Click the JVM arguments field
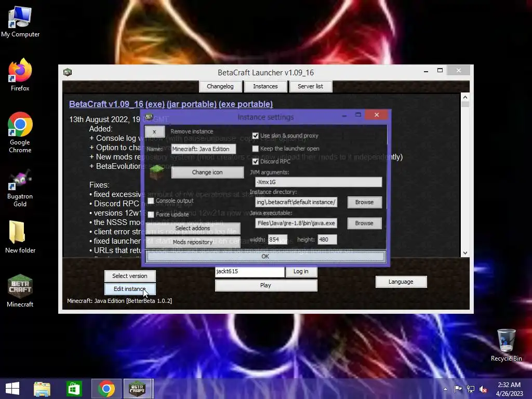This screenshot has height=399, width=532. pyautogui.click(x=318, y=182)
